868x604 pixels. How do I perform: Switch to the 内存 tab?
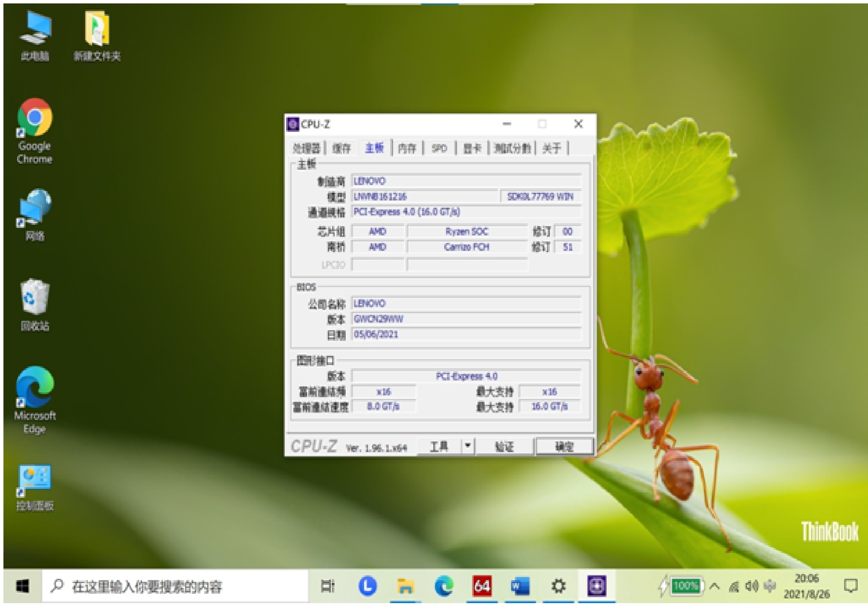click(x=407, y=148)
